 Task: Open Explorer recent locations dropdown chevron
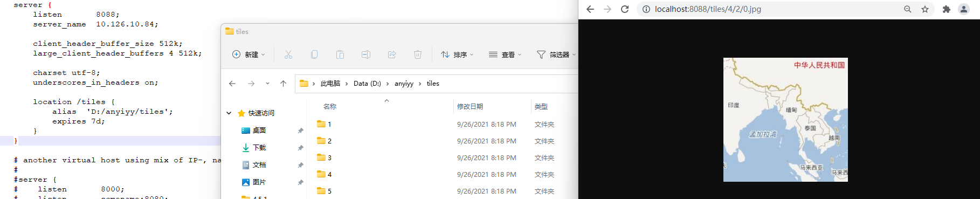267,84
